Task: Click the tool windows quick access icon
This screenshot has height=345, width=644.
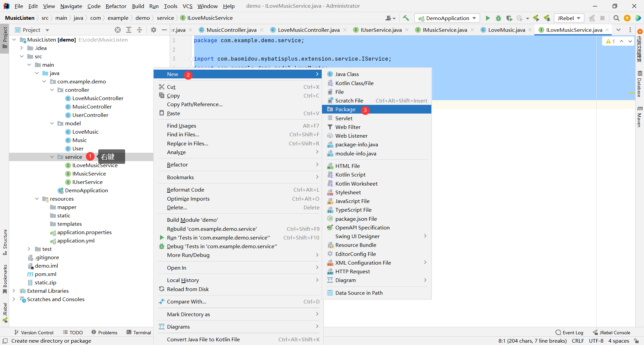Action: click(x=5, y=341)
